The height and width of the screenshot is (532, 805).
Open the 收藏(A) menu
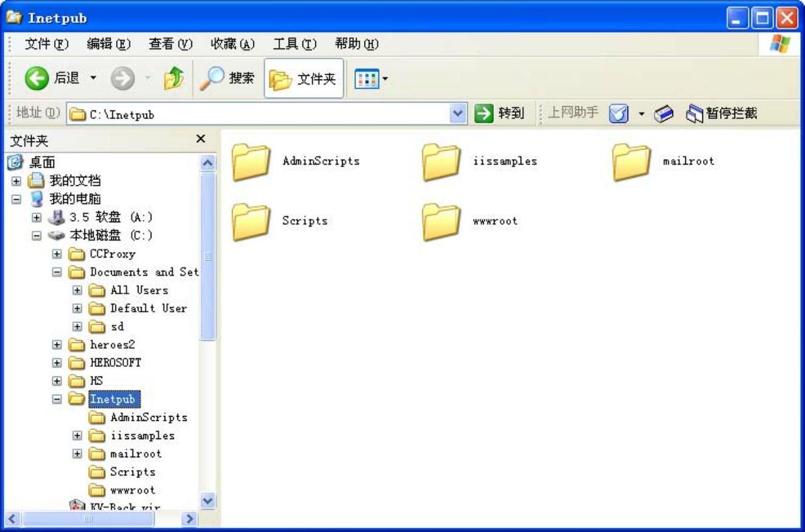tap(233, 44)
